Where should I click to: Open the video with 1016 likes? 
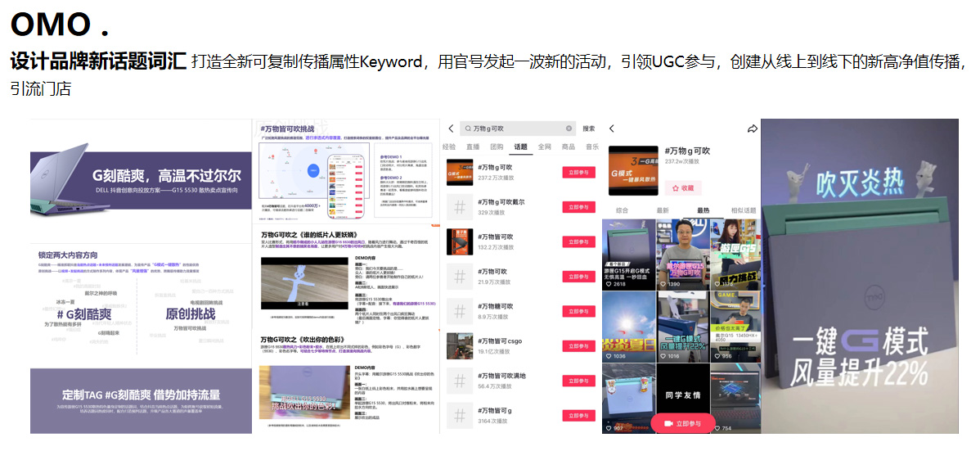[683, 327]
